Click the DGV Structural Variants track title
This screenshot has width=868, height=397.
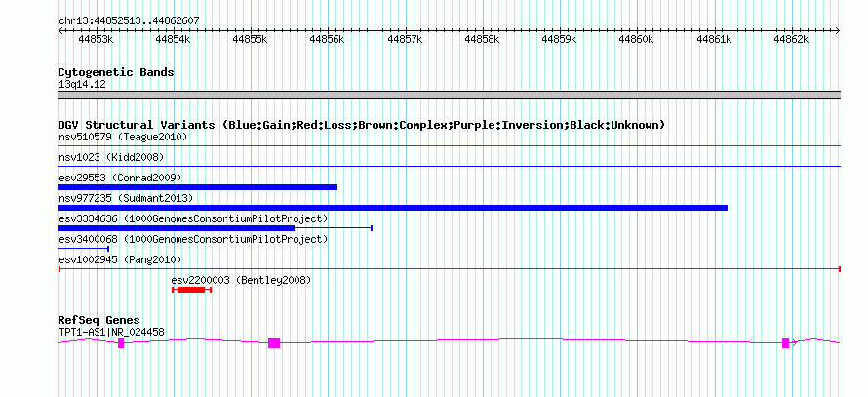362,125
